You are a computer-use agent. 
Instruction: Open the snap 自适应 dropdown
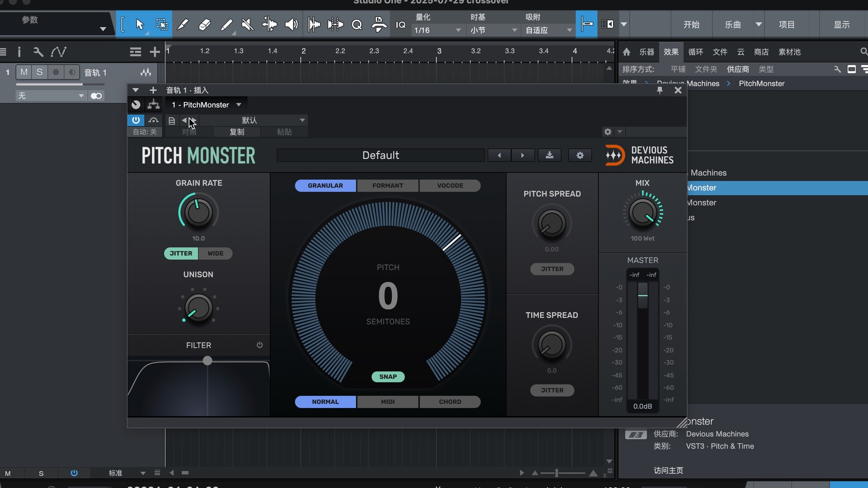tap(548, 30)
